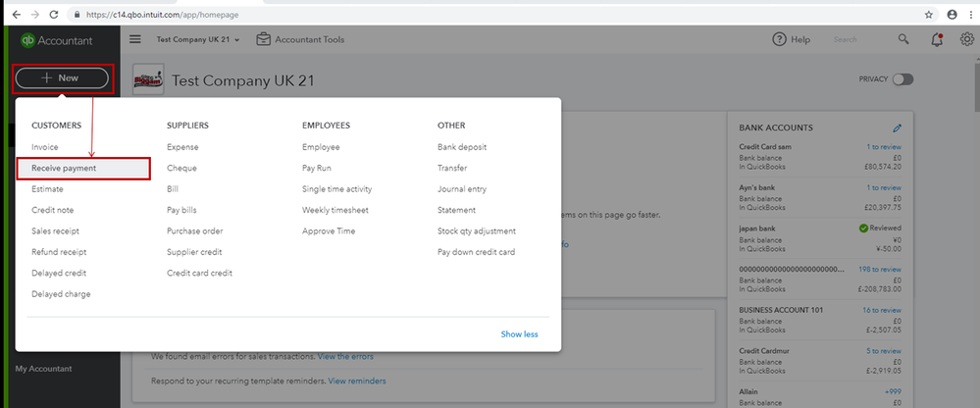Toggle the hamburger navigation menu icon
The width and height of the screenshot is (980, 408).
coord(135,39)
